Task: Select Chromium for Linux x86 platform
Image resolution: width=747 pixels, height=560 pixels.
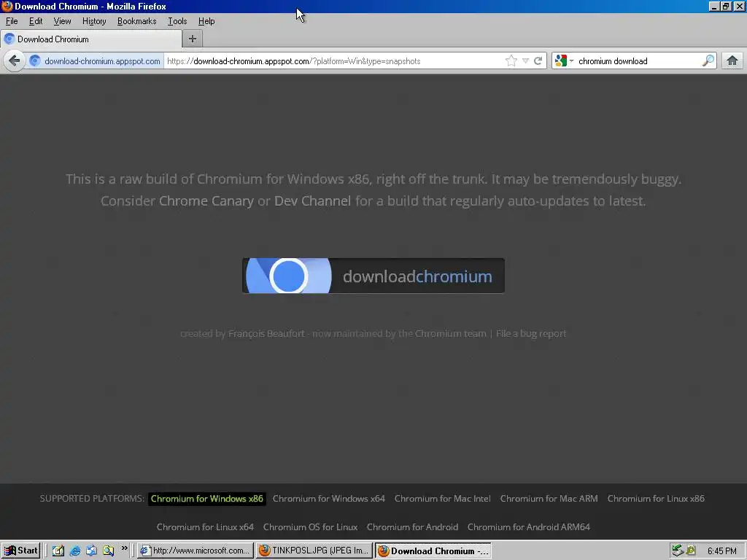Action: [x=656, y=499]
